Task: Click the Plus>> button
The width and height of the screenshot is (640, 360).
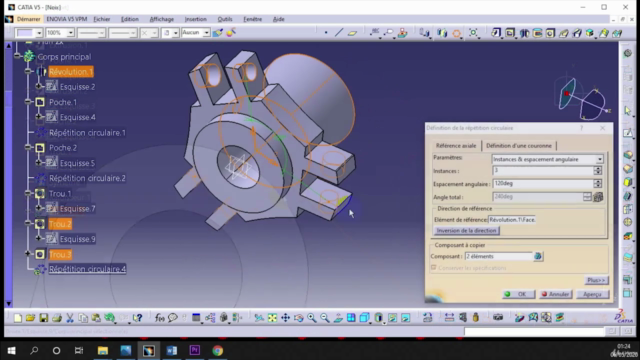Action: click(596, 280)
